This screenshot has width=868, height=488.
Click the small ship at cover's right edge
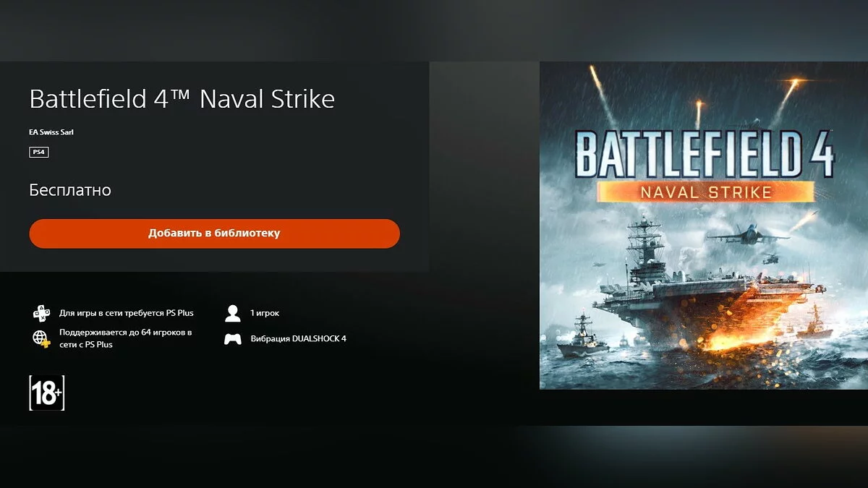click(x=814, y=325)
